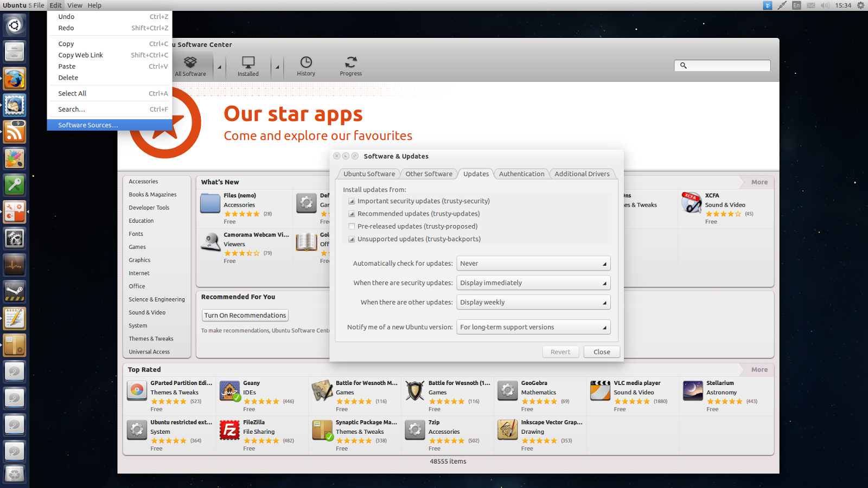
Task: Open the security updates 'Display immediately' dropdown
Action: click(x=533, y=283)
